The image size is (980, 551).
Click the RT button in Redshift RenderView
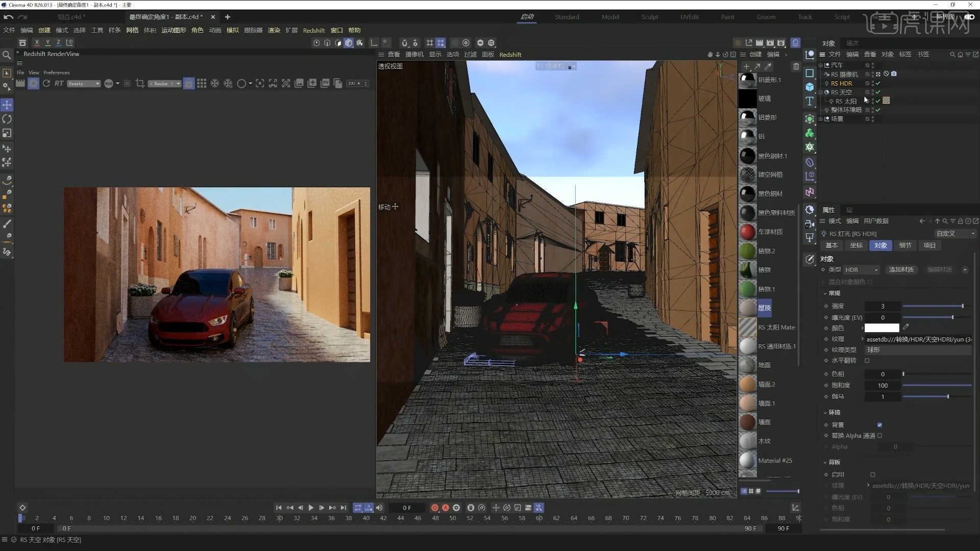click(59, 83)
